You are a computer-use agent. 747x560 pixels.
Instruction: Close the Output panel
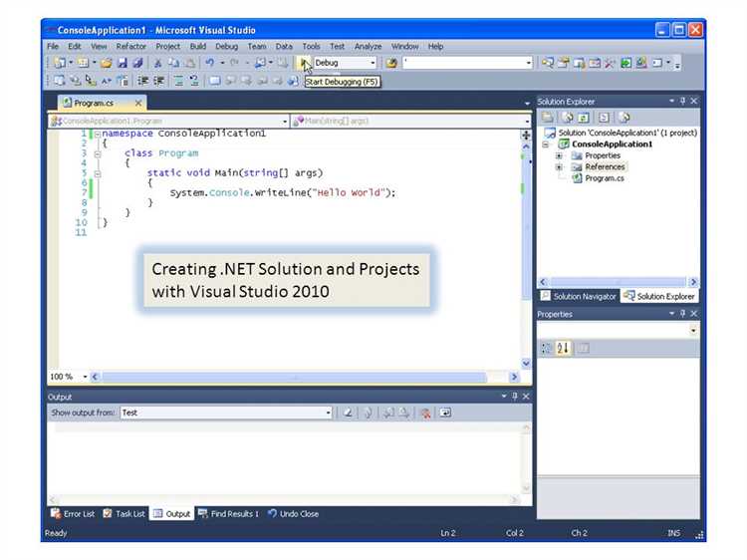point(526,396)
